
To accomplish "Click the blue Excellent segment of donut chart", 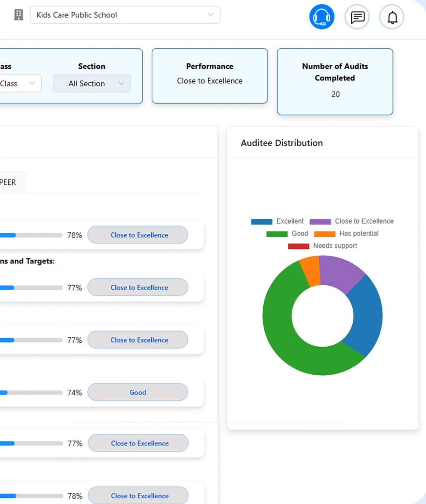I will click(x=367, y=317).
